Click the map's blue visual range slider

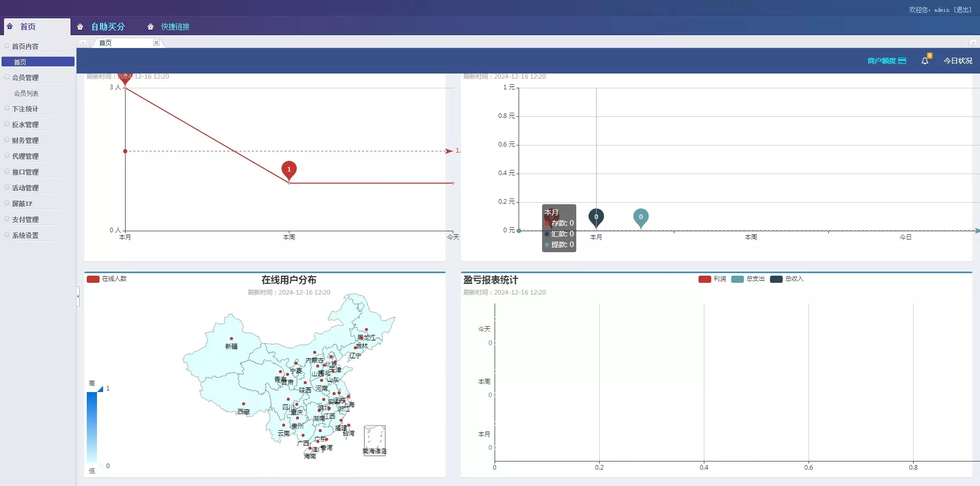click(x=92, y=427)
